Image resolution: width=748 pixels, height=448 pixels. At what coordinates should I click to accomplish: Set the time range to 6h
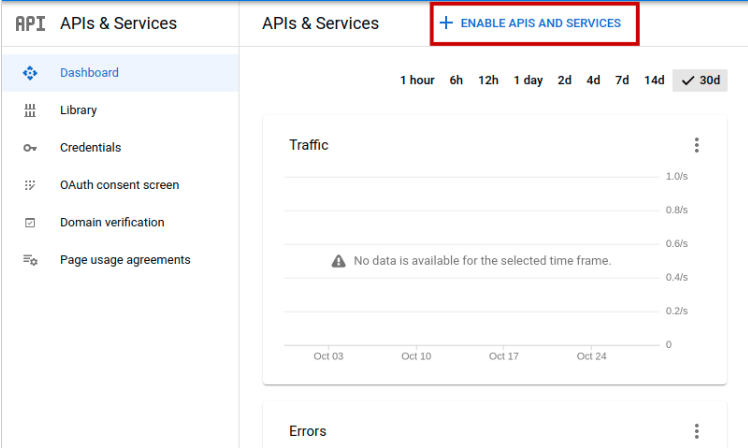pyautogui.click(x=456, y=80)
